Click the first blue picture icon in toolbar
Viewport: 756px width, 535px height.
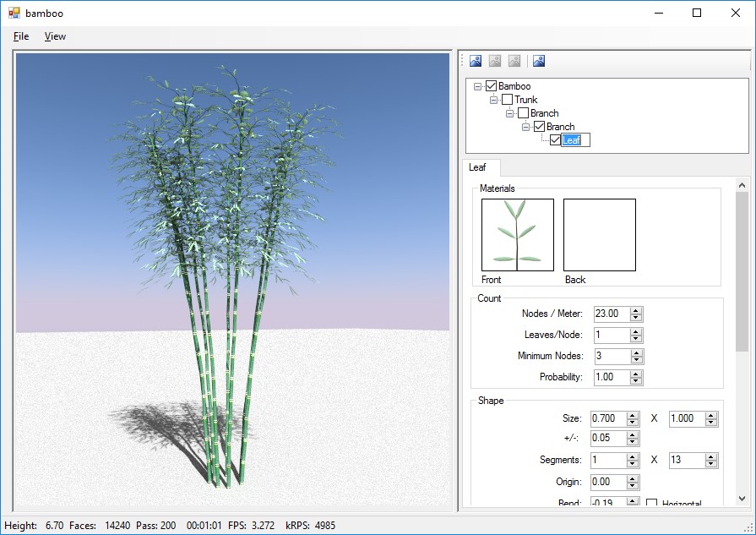[476, 61]
